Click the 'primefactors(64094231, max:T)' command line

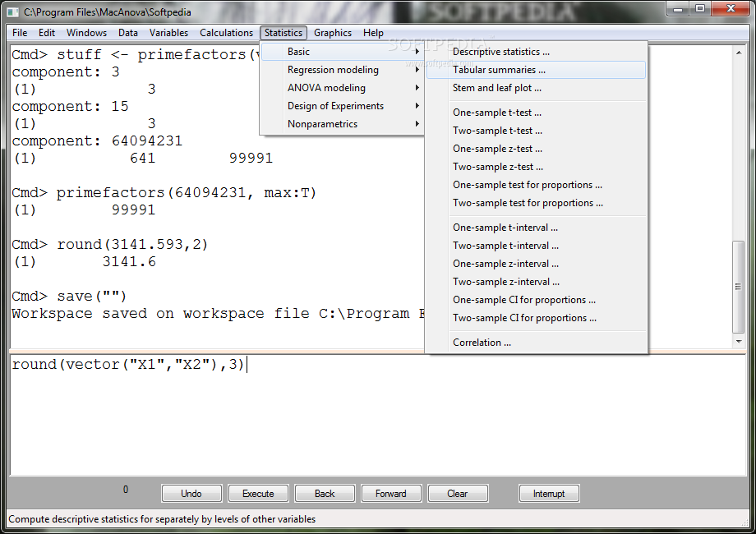click(x=164, y=193)
